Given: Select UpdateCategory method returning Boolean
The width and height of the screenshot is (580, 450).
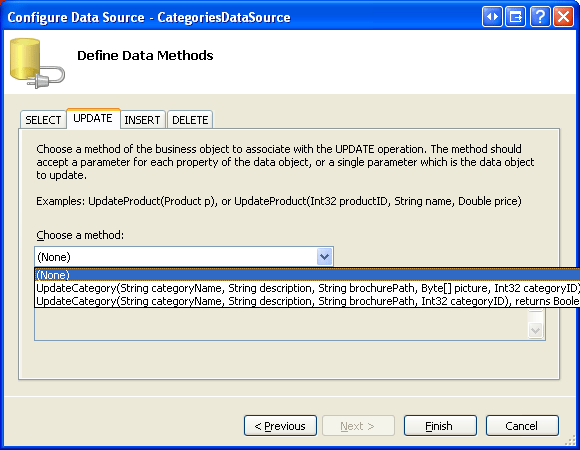Looking at the screenshot, I should 307,301.
